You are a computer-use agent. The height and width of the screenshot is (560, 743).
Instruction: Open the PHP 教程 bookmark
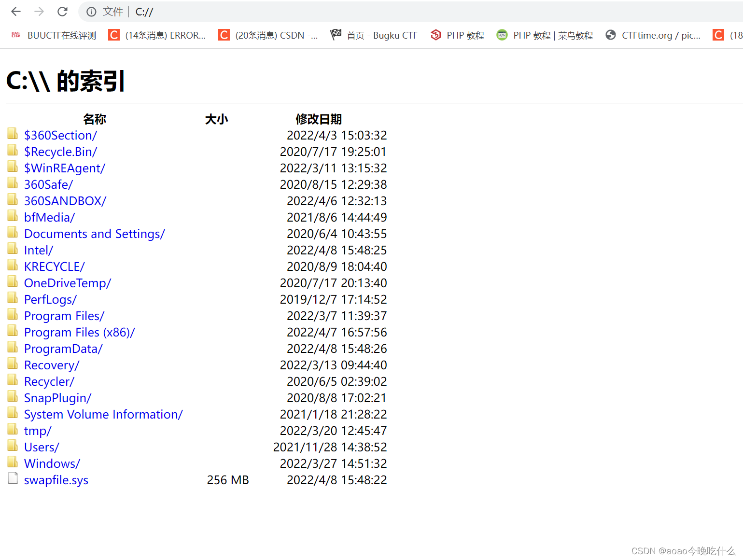pyautogui.click(x=457, y=35)
